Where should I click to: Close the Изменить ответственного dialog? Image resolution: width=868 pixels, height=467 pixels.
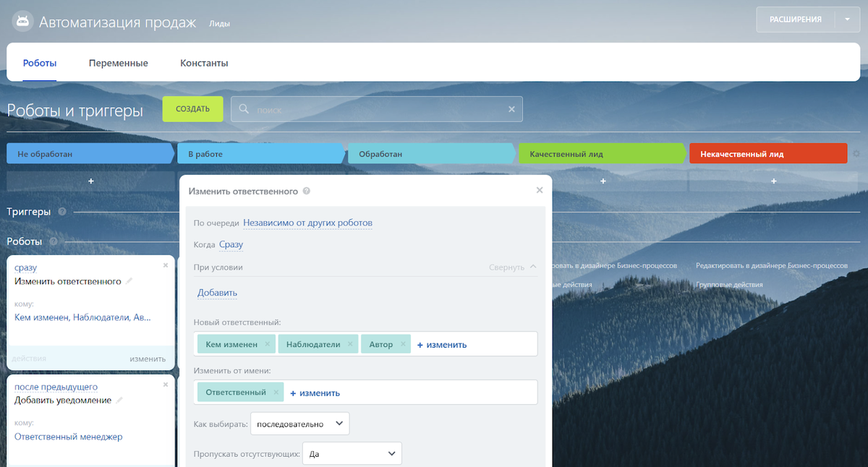coord(540,190)
